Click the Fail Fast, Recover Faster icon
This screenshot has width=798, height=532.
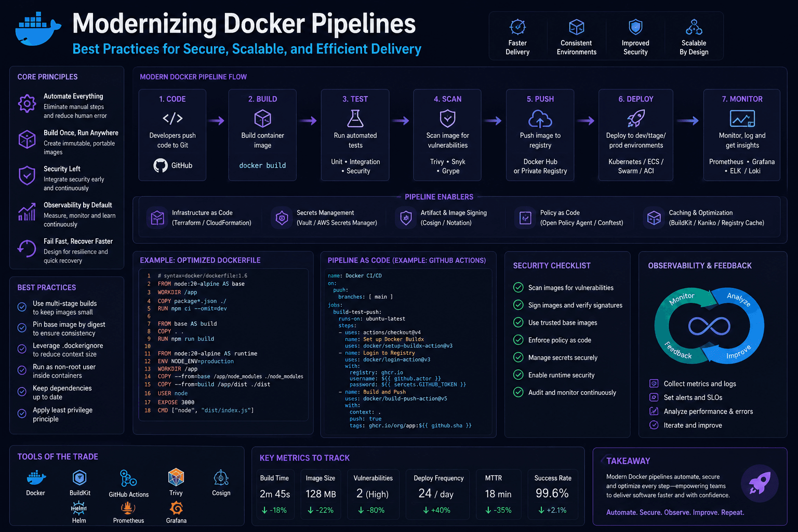click(x=27, y=248)
